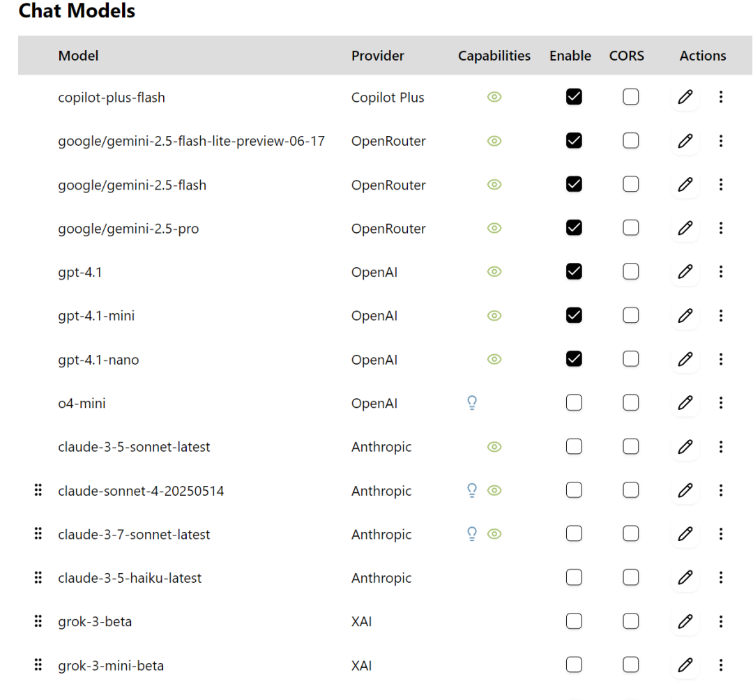Enable the grok-3-beta model checkbox
This screenshot has height=700, width=753.
pyautogui.click(x=574, y=621)
